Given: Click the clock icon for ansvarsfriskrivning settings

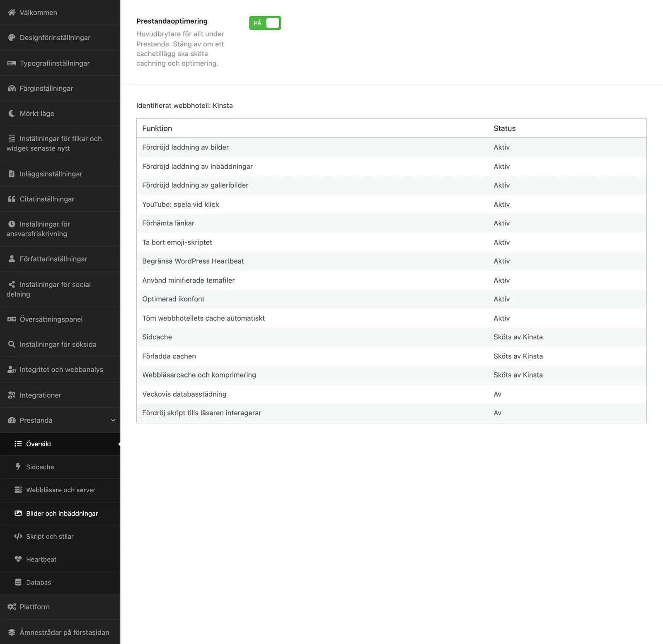Looking at the screenshot, I should pyautogui.click(x=12, y=224).
